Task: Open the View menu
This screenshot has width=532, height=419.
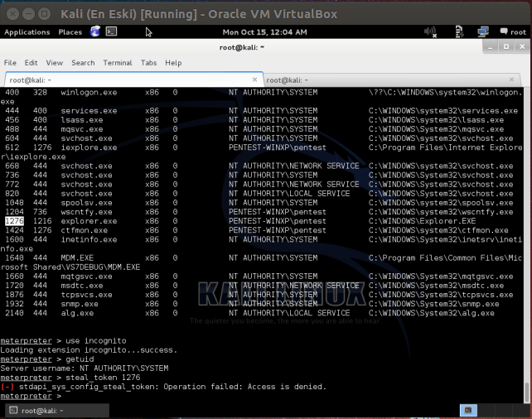Action: click(55, 63)
